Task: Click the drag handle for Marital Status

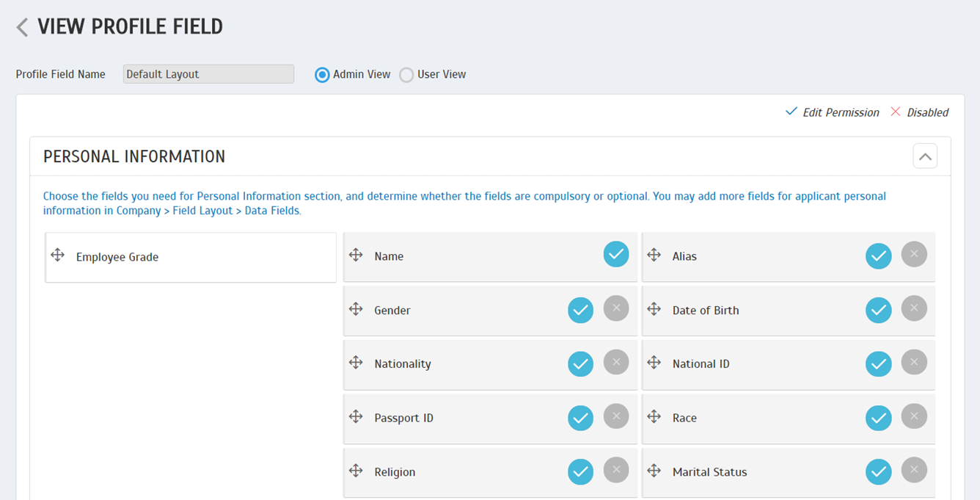Action: (654, 471)
